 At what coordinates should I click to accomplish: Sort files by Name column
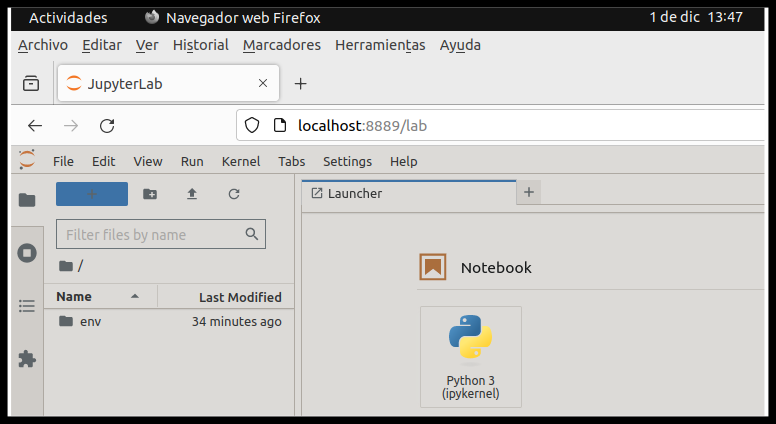coord(101,296)
